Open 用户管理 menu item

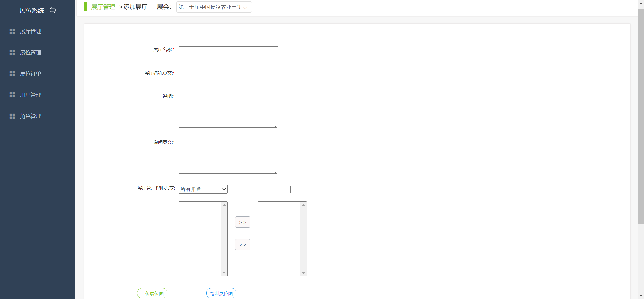coord(30,95)
